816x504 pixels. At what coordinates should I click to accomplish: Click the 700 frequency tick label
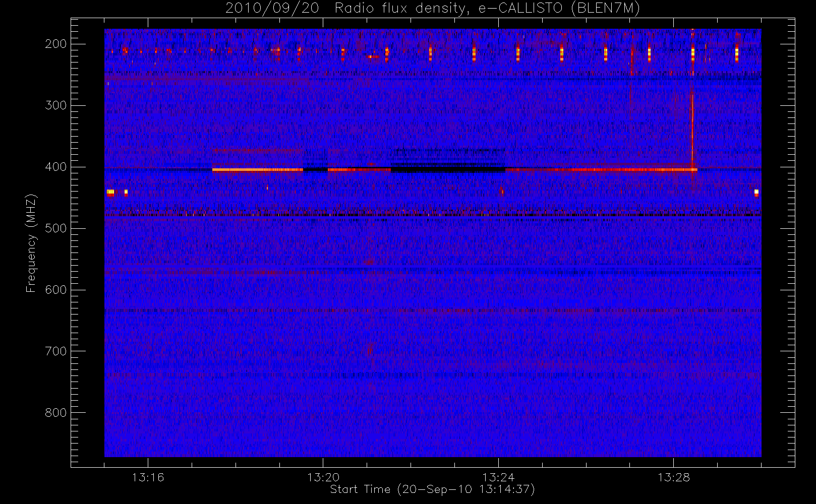click(56, 351)
